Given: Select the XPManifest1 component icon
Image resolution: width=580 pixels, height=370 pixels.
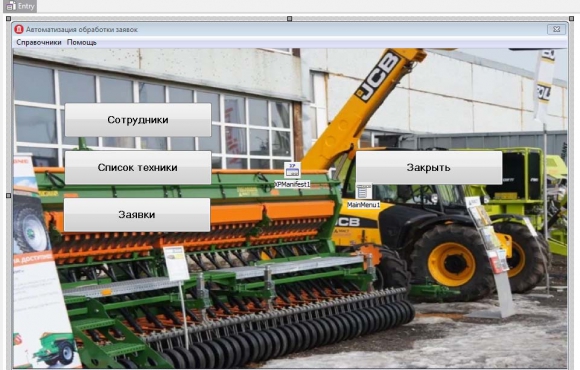Looking at the screenshot, I should coord(292,170).
